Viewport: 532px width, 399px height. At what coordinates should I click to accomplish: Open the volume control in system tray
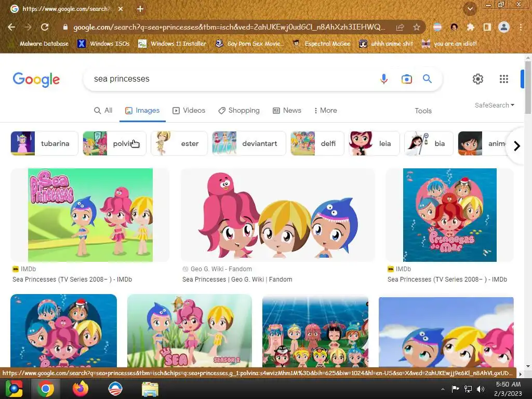click(481, 389)
